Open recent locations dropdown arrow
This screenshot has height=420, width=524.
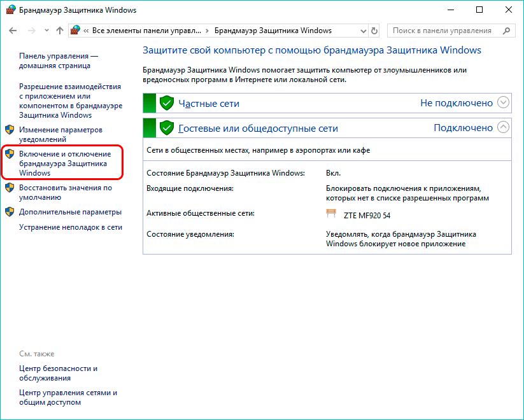click(46, 31)
